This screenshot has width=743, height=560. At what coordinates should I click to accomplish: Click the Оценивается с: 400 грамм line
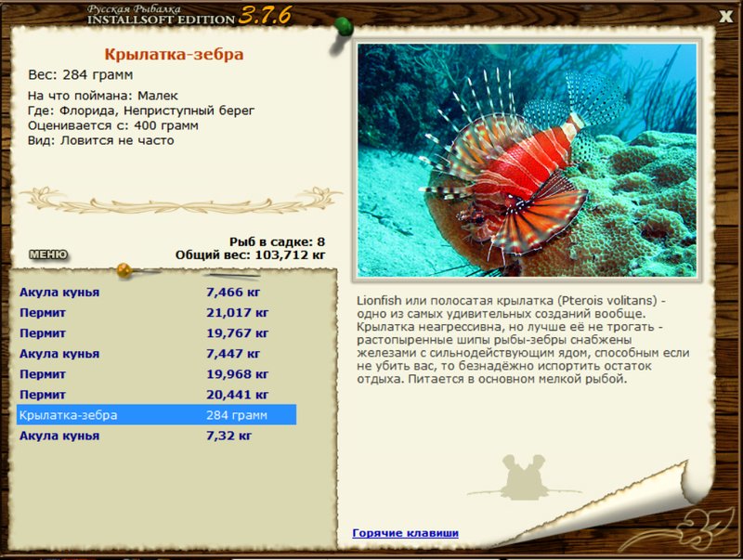coord(112,125)
